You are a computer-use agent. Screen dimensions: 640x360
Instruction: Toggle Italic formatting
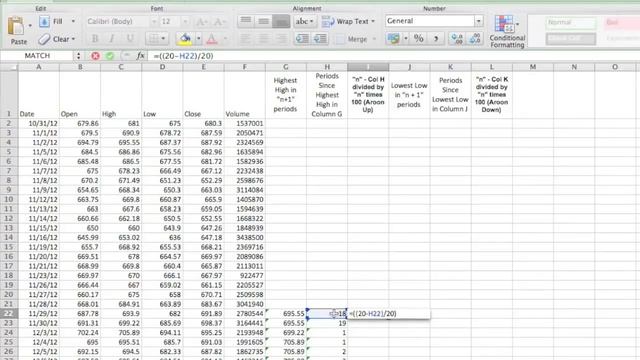click(x=112, y=39)
